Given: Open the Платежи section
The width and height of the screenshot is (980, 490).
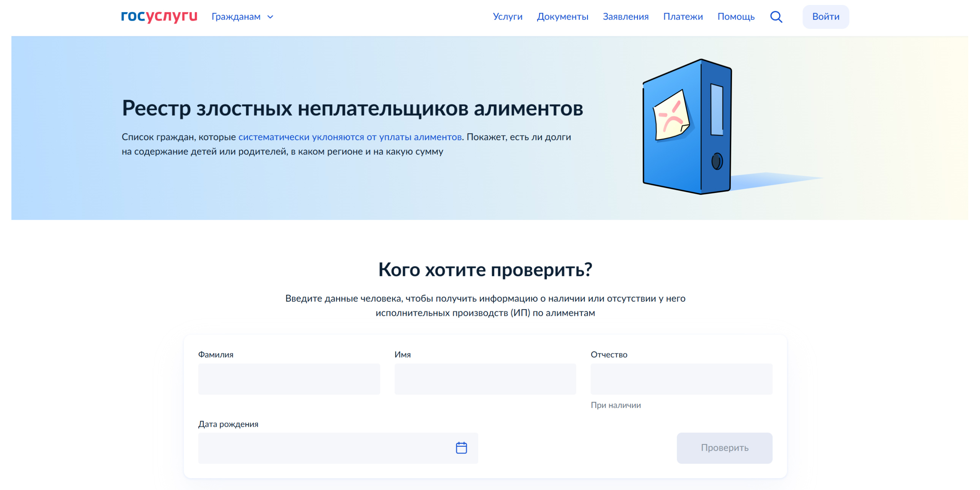Looking at the screenshot, I should 683,17.
